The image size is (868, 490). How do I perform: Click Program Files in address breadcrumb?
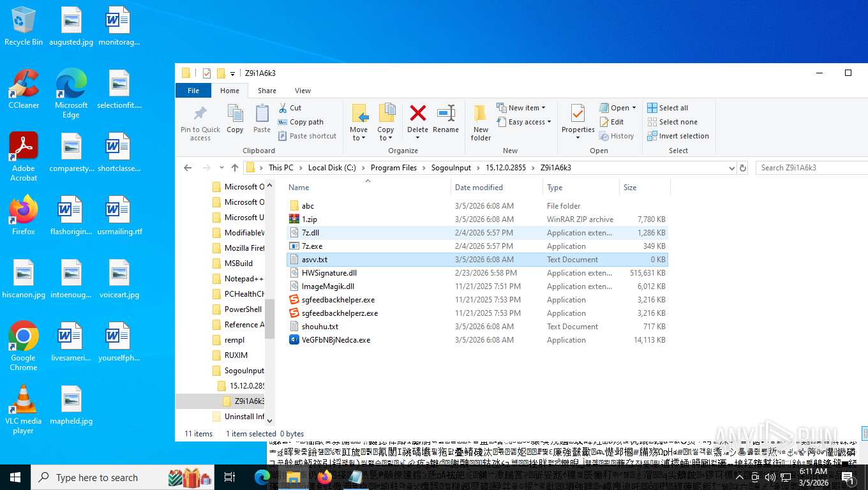point(393,168)
